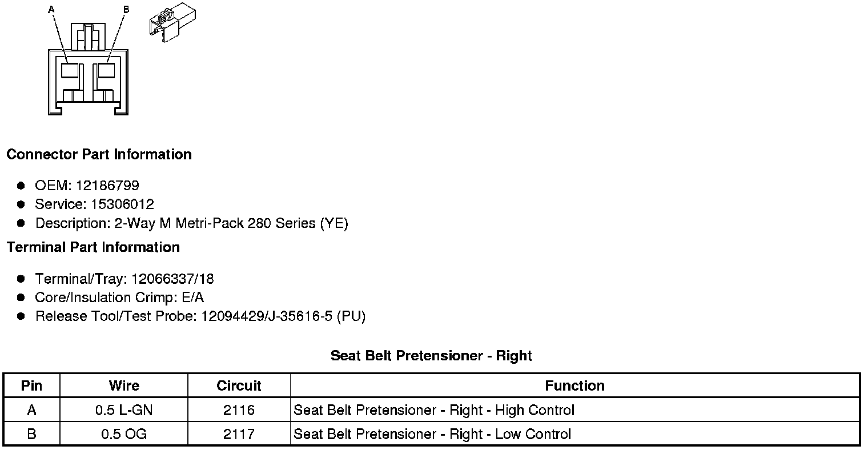Click the 0.5 L-GN wire cell
The width and height of the screenshot is (868, 450).
124,410
